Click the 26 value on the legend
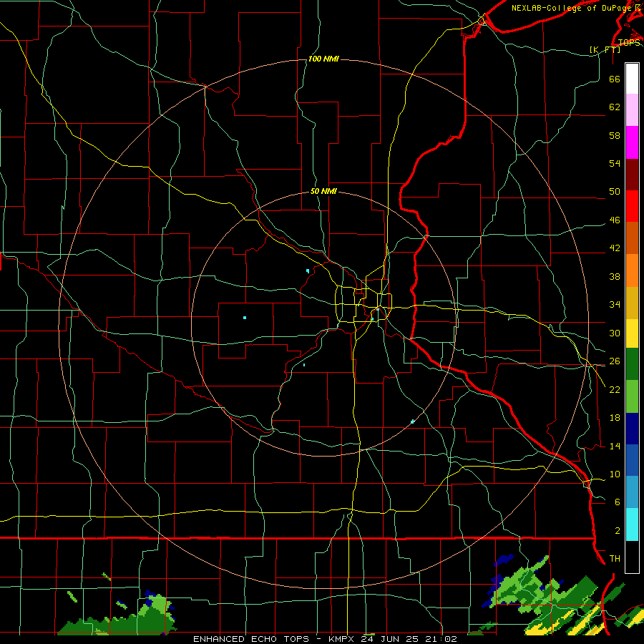The height and width of the screenshot is (644, 644). pos(615,361)
